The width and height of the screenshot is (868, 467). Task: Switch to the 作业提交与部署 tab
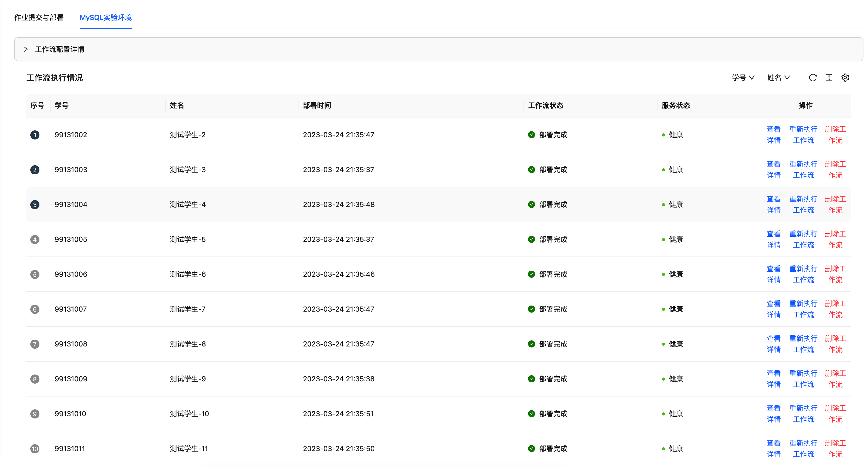[x=39, y=17]
